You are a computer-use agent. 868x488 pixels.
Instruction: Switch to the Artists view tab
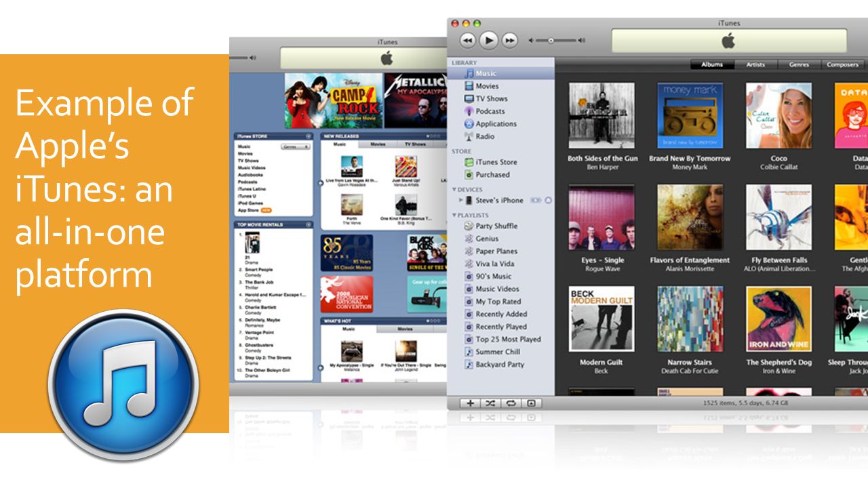(x=755, y=65)
